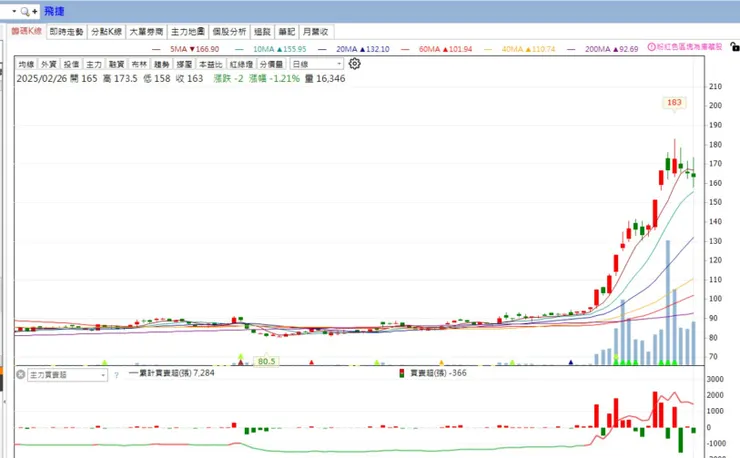Click the plus add-stock icon
This screenshot has width=740, height=458.
click(34, 11)
